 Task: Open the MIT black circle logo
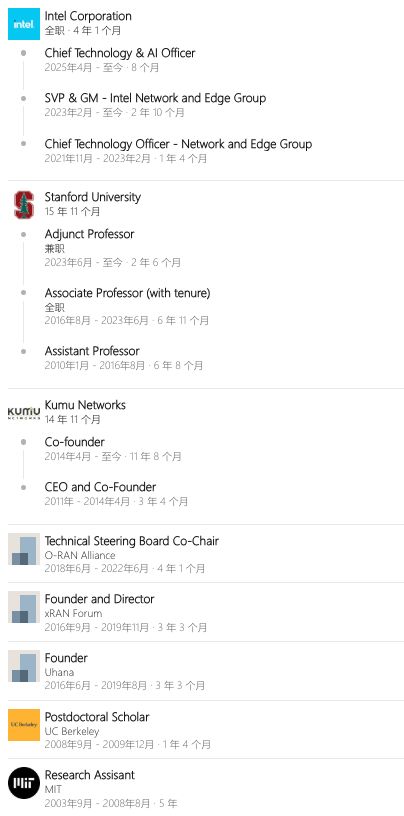click(24, 783)
